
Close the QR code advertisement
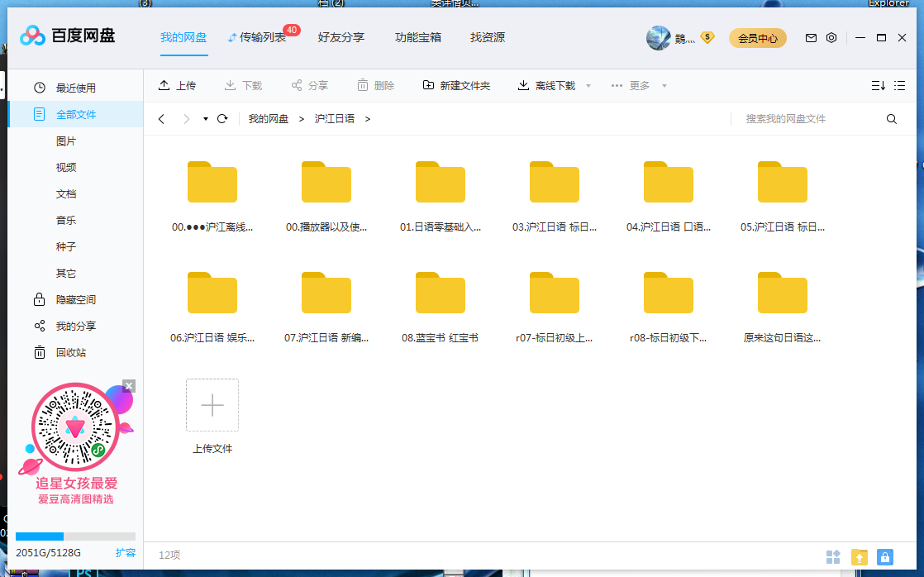click(129, 386)
